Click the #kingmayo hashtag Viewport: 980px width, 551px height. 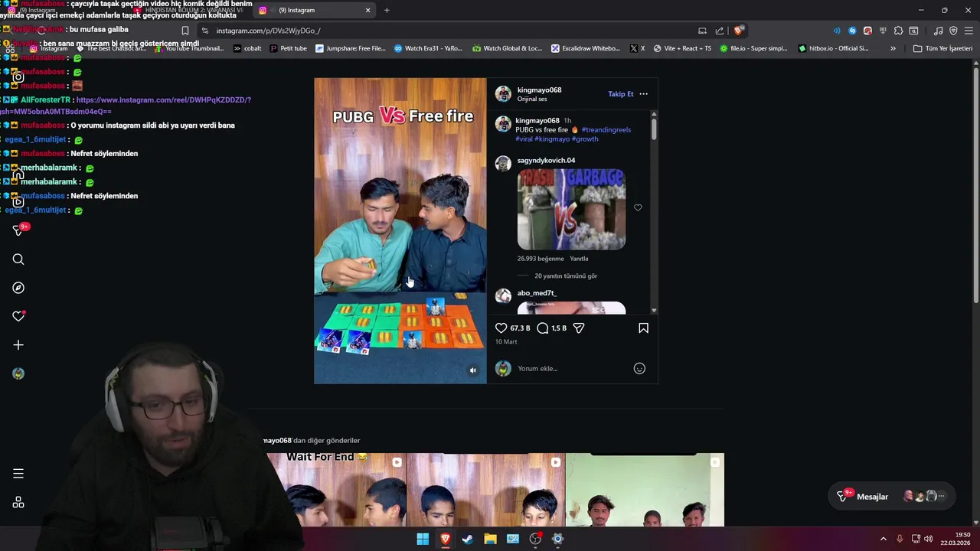click(552, 139)
